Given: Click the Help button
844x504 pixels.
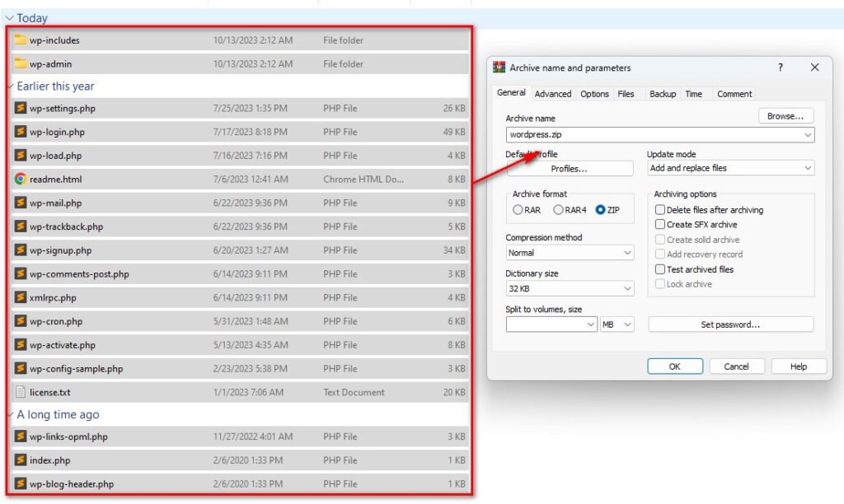Looking at the screenshot, I should 799,366.
